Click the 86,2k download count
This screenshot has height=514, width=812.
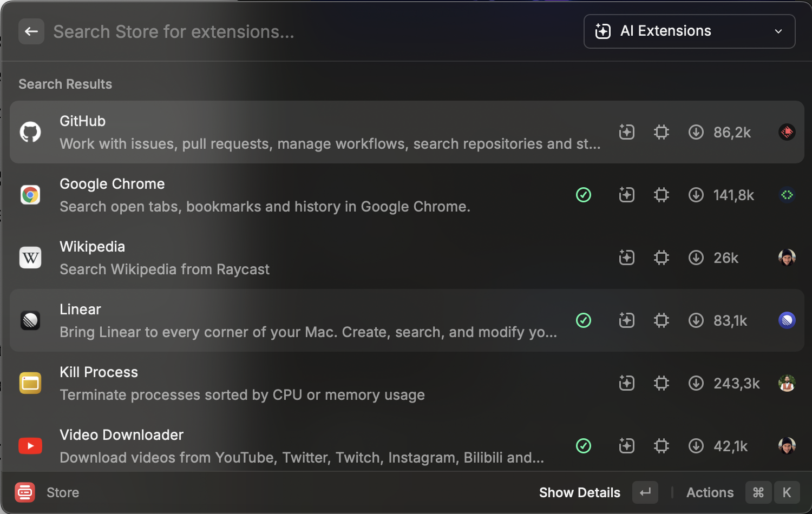click(732, 133)
